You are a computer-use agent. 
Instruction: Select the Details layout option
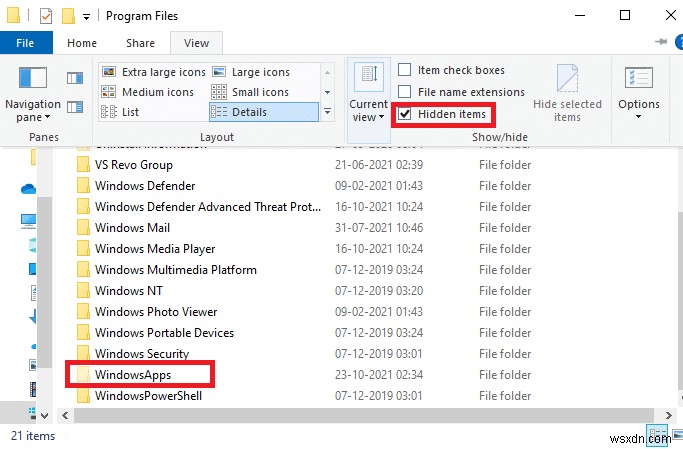[264, 112]
